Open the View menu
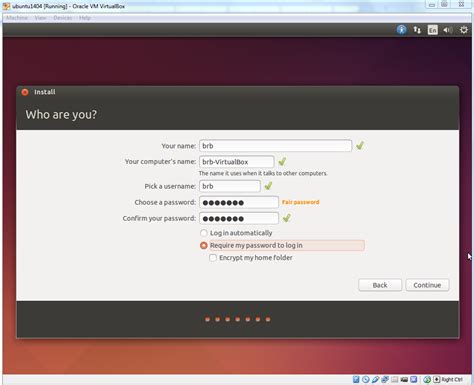The width and height of the screenshot is (474, 385). coord(40,18)
